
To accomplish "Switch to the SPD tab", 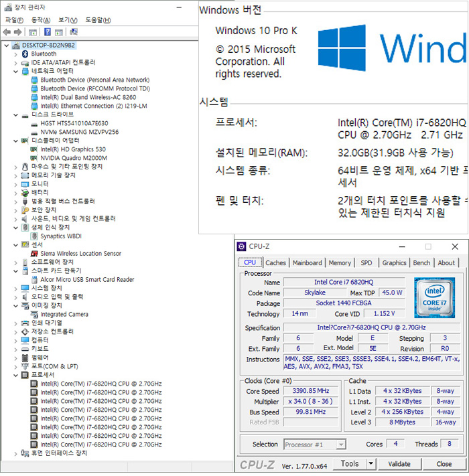I will click(366, 263).
